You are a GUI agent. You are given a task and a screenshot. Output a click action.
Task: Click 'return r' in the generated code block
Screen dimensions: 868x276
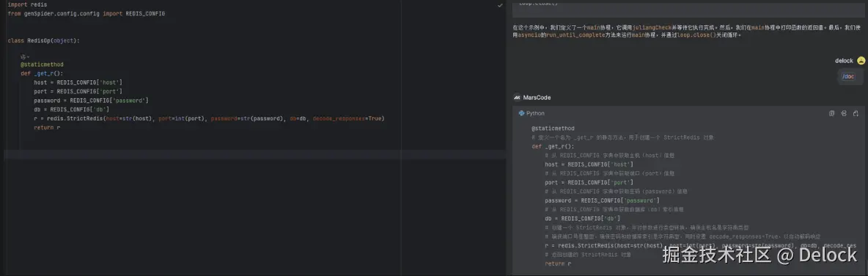(x=558, y=264)
